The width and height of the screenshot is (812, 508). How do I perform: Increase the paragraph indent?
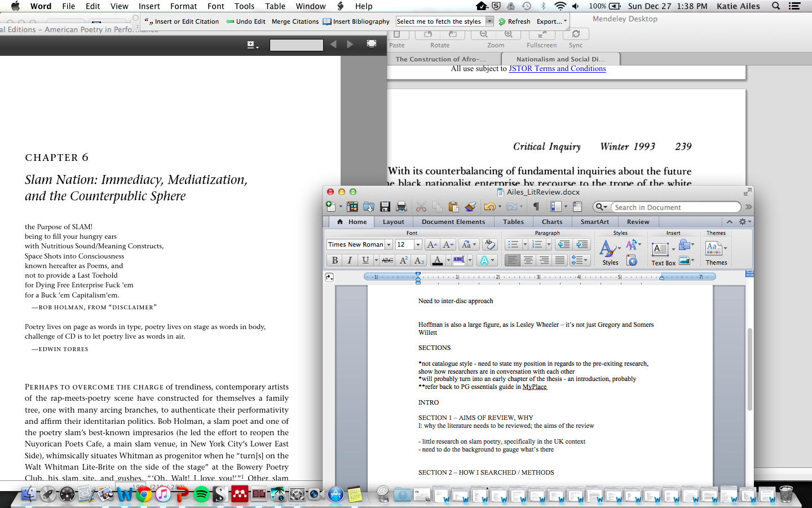click(x=582, y=244)
